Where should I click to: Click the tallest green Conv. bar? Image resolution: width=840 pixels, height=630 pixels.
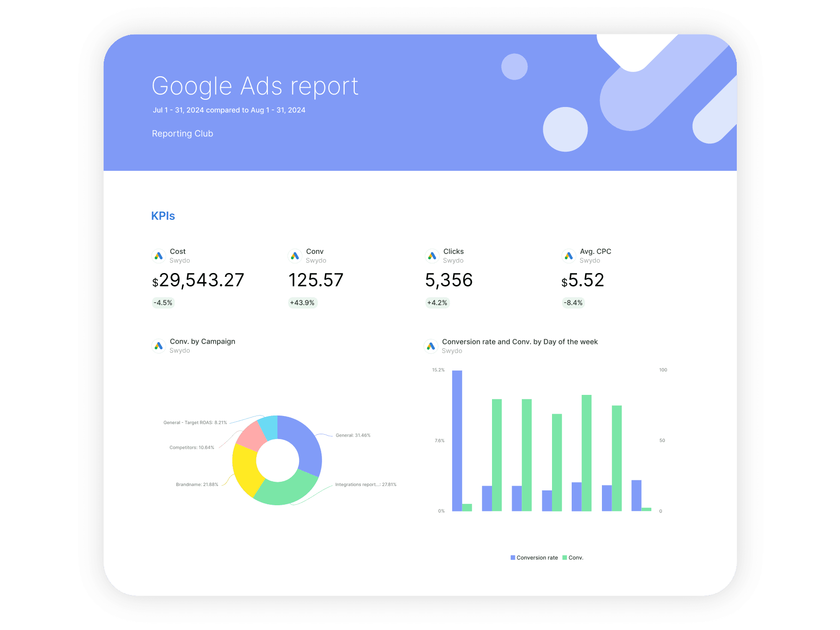[587, 453]
